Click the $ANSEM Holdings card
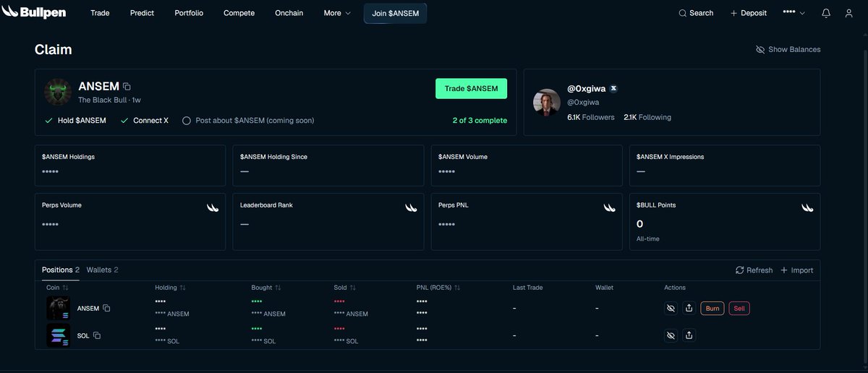This screenshot has height=373, width=868. [130, 166]
